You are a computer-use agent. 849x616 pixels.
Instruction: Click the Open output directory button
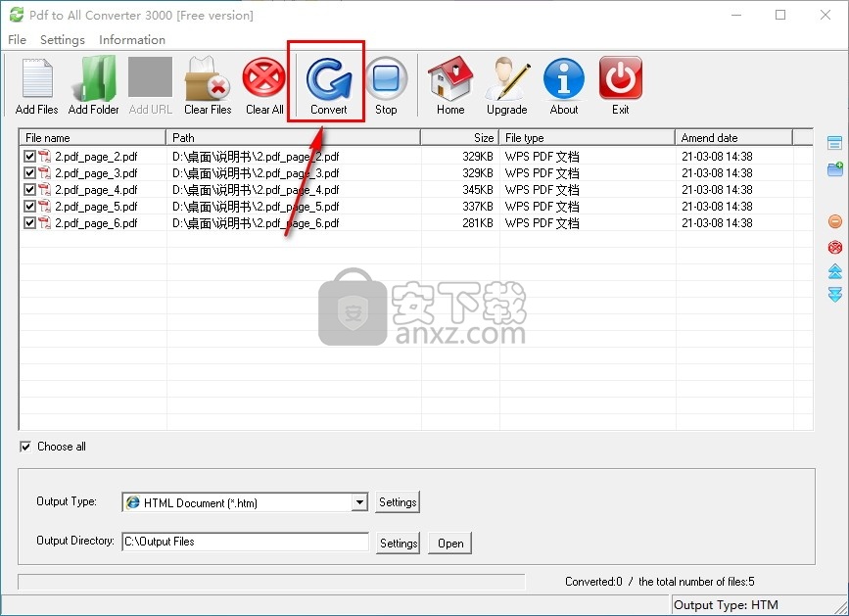pyautogui.click(x=449, y=543)
